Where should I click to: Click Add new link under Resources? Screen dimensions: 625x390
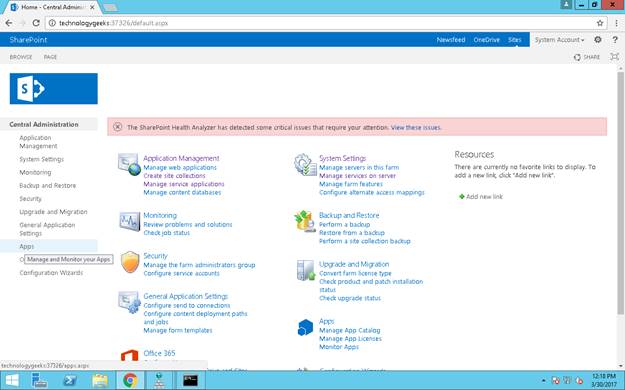click(484, 197)
